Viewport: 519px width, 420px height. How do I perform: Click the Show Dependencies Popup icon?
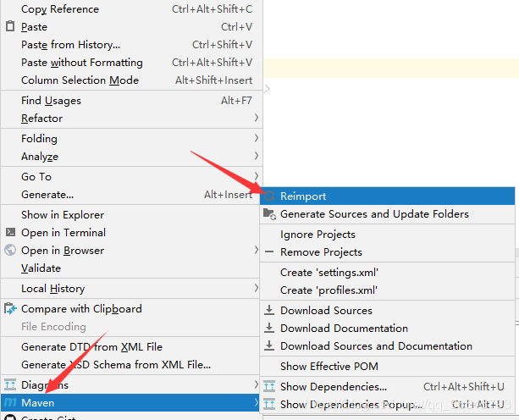pyautogui.click(x=269, y=404)
